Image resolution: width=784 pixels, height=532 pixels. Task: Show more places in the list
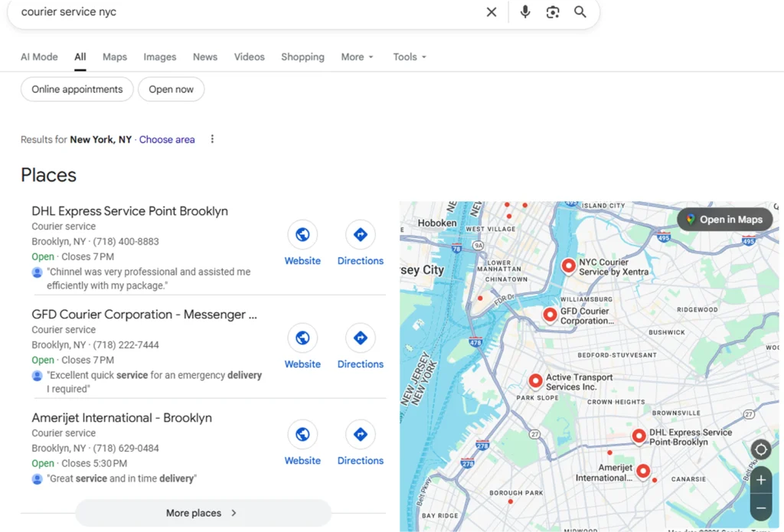(202, 513)
